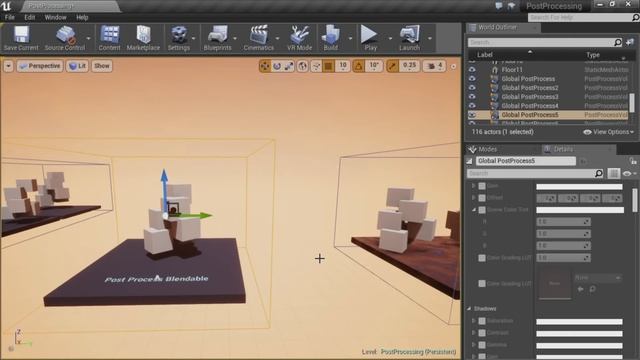
Task: Enable VR Mode from the toolbar
Action: coord(299,38)
